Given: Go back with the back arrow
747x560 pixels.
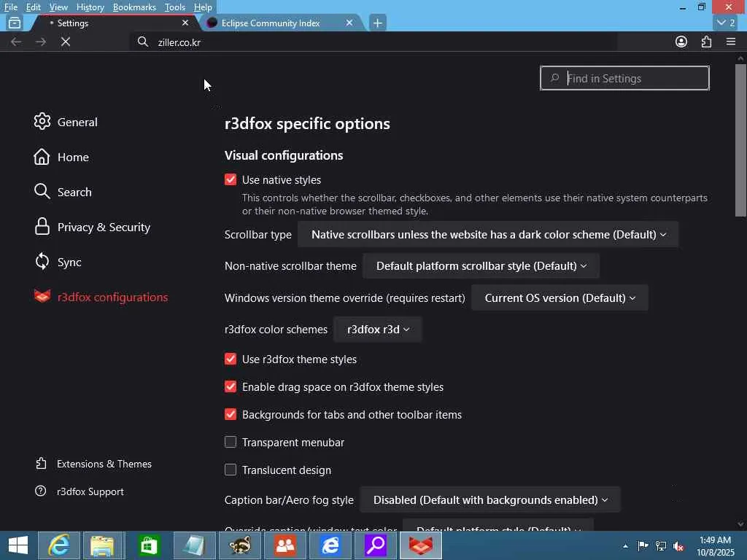Looking at the screenshot, I should pos(16,42).
